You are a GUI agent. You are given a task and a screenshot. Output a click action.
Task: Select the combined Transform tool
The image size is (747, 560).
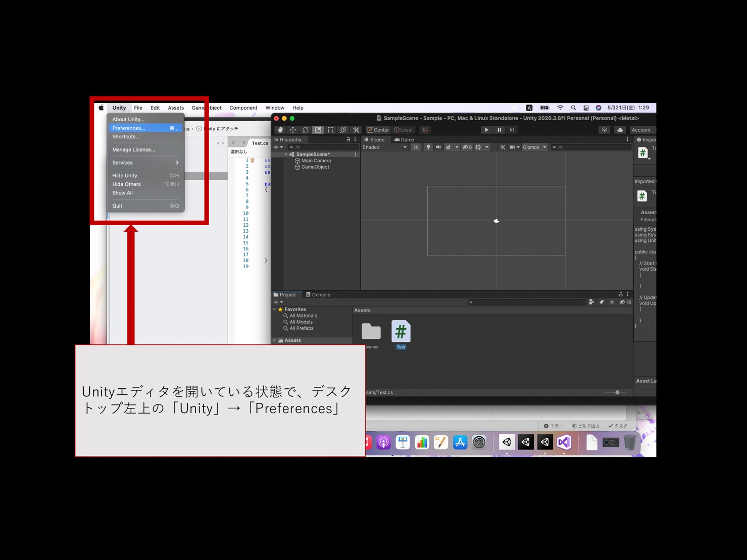tap(343, 130)
